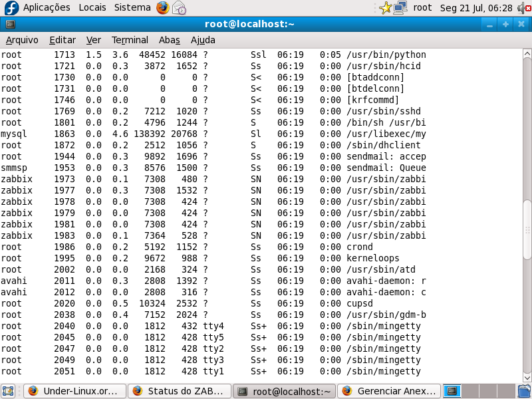Viewport: 532px width, 399px height.
Task: Click the muted volume icon
Action: click(x=524, y=8)
